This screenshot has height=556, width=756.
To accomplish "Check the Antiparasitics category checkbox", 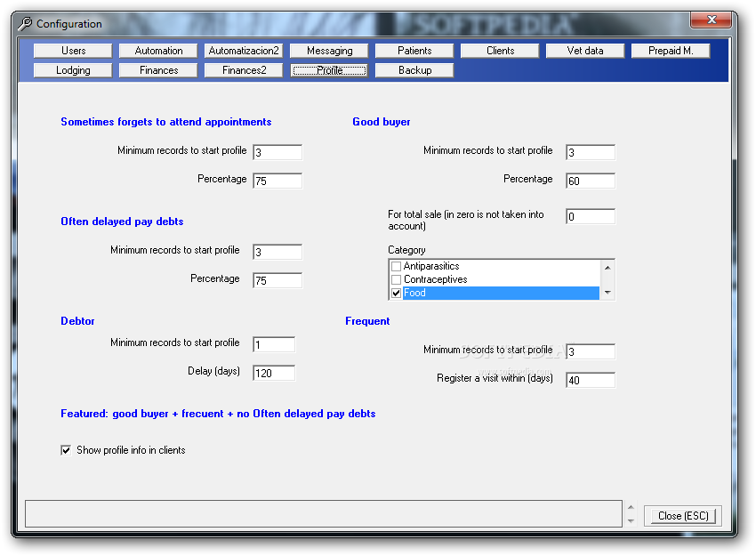I will tap(397, 266).
